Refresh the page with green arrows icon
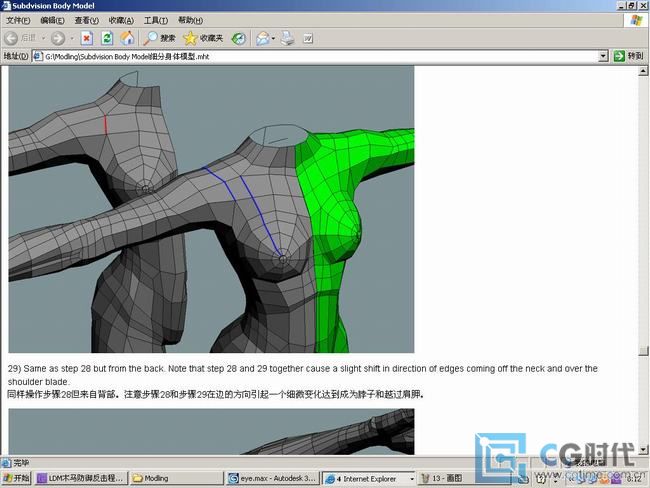The image size is (650, 488). coord(107,38)
